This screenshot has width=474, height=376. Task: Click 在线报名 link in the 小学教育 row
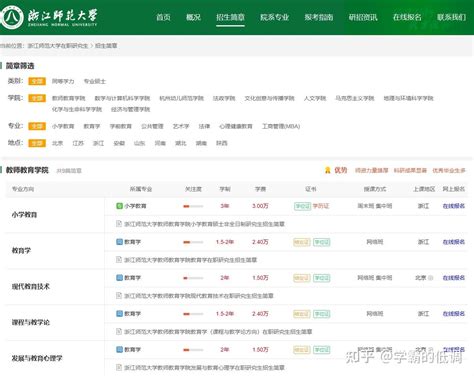pos(454,206)
